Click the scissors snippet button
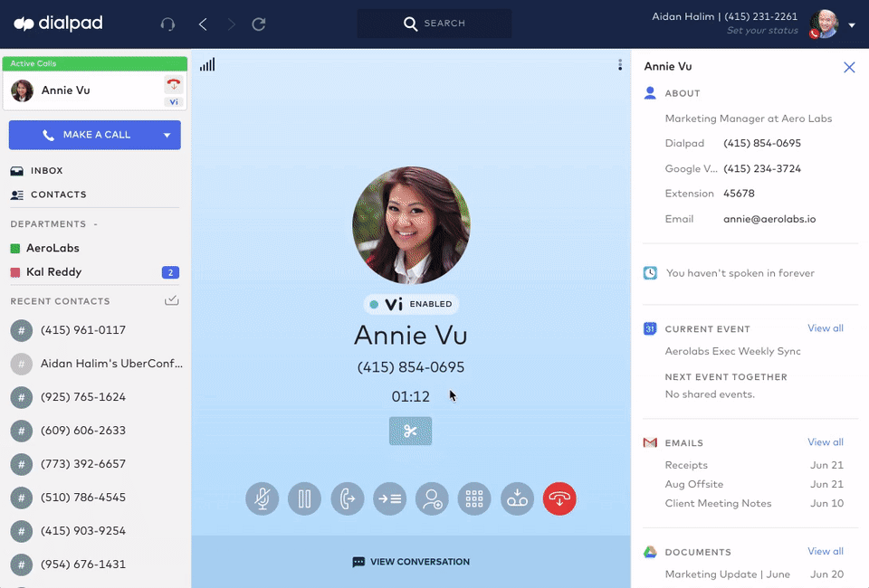 (x=410, y=431)
